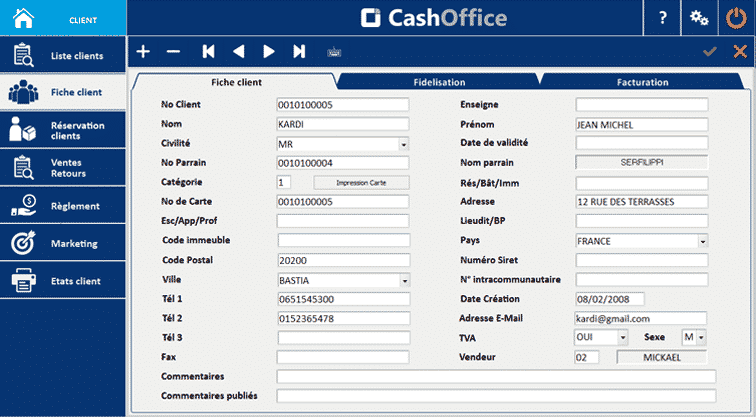Cancel changes with orange X icon

pos(740,51)
